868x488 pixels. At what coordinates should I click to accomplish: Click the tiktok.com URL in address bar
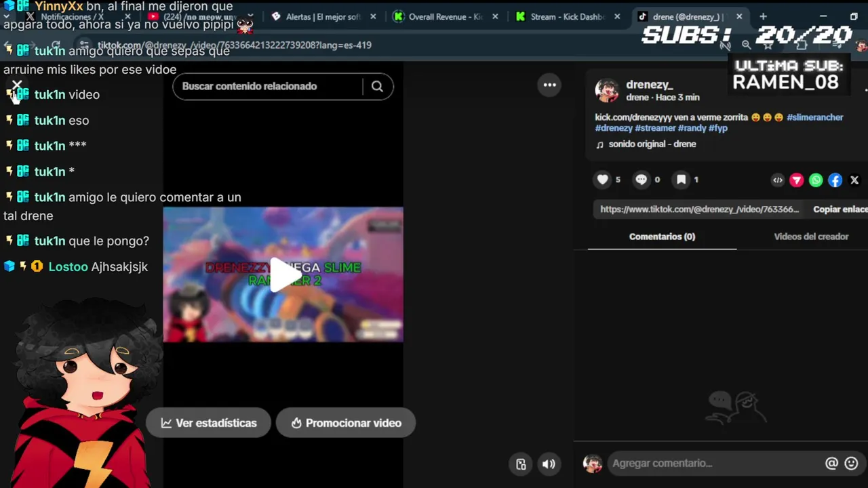[234, 45]
